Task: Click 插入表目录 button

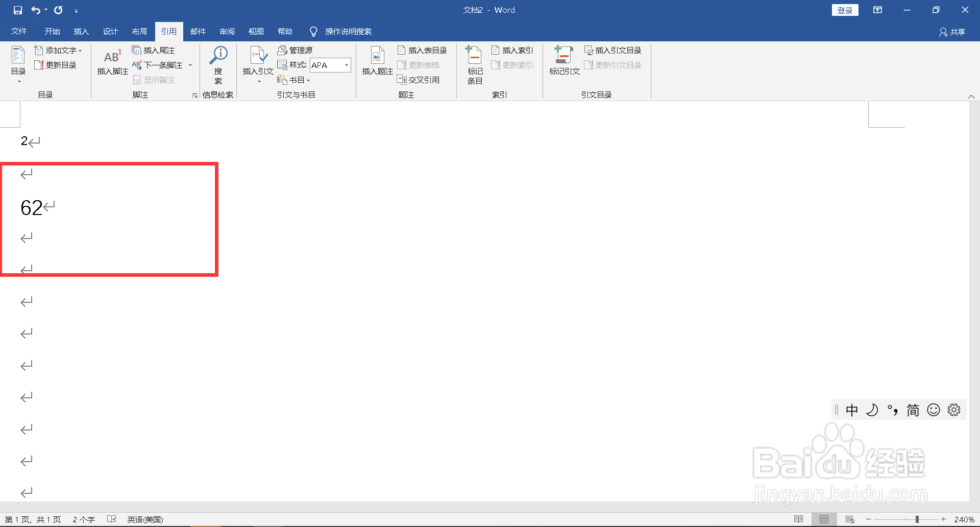Action: pos(422,50)
